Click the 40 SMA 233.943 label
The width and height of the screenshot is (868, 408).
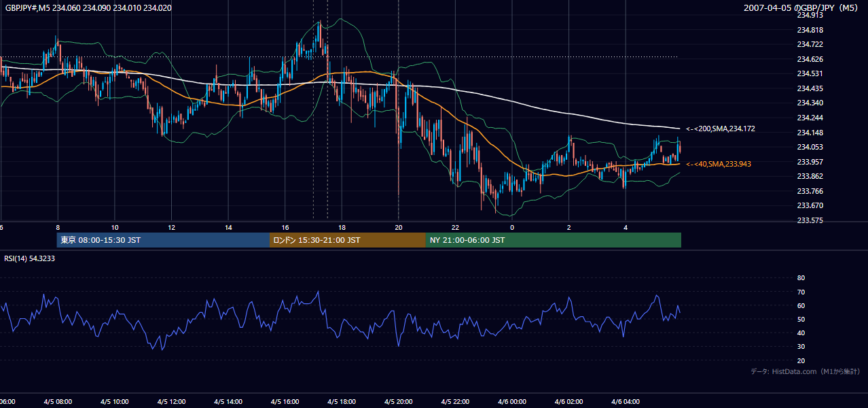719,164
